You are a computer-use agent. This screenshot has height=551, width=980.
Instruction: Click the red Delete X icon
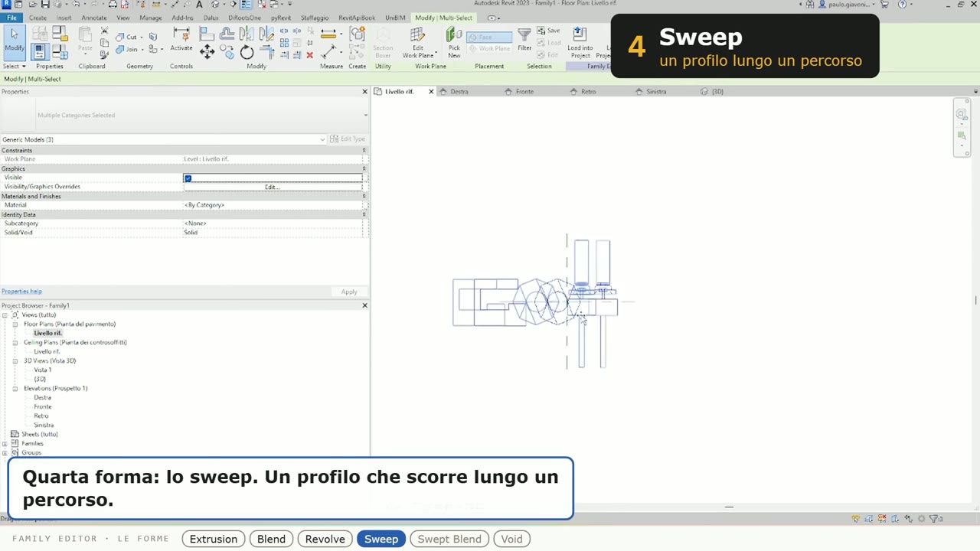click(x=309, y=55)
